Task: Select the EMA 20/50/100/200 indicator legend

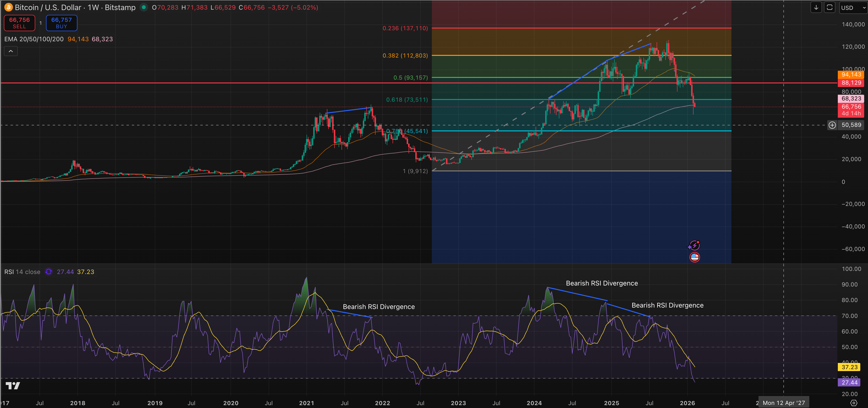Action: [x=34, y=39]
